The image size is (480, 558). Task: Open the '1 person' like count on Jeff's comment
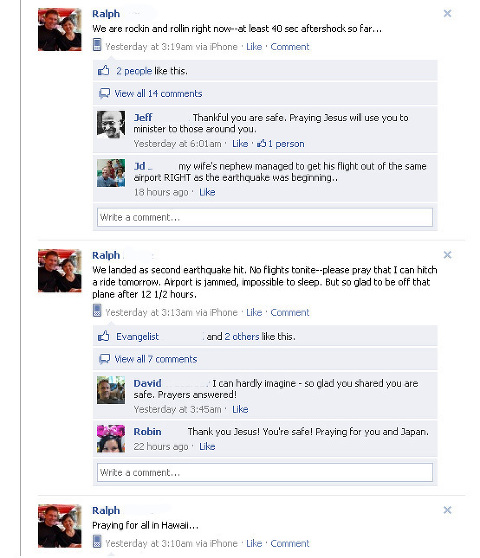[x=281, y=144]
